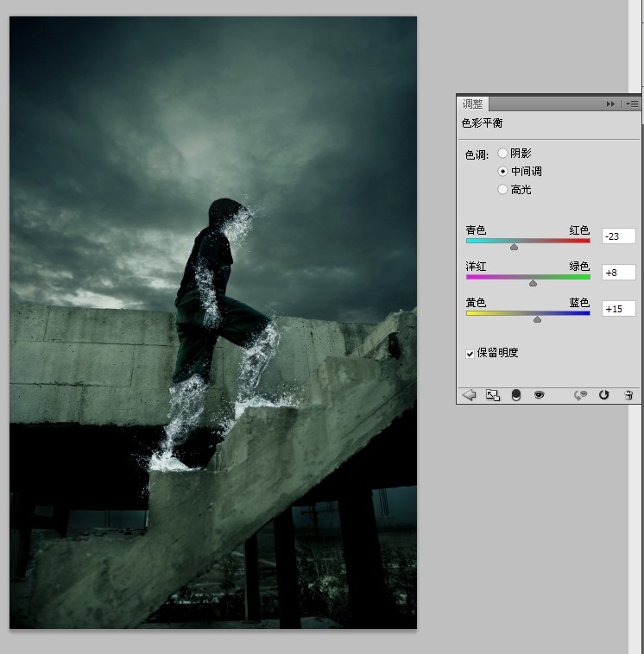Click the 洋红 slider label
Image resolution: width=644 pixels, height=654 pixels.
point(476,266)
